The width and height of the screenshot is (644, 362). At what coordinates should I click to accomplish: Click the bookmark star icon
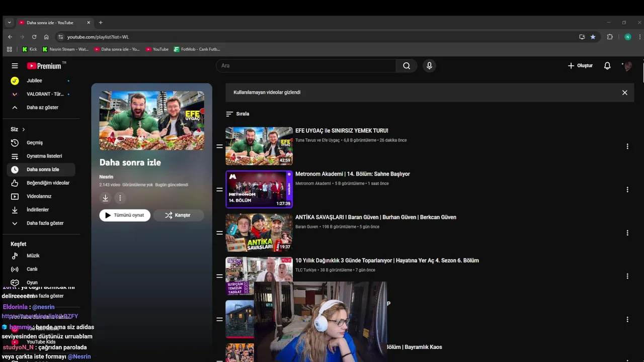593,37
